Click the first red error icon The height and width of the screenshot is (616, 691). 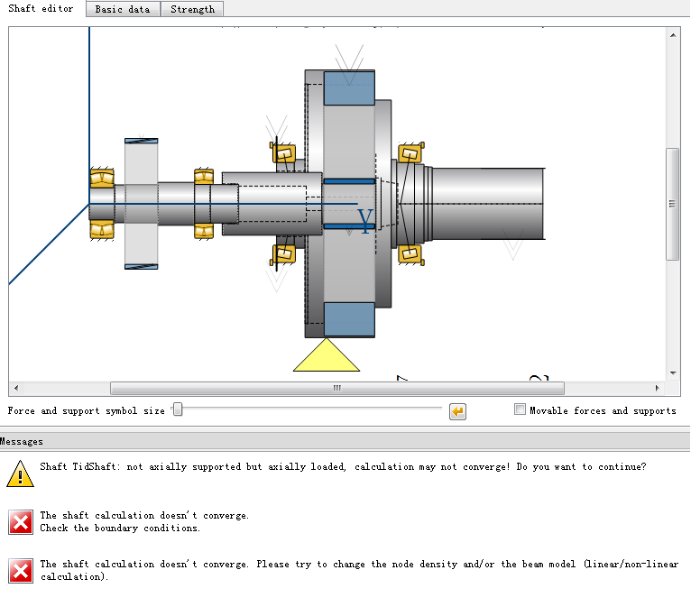(20, 521)
